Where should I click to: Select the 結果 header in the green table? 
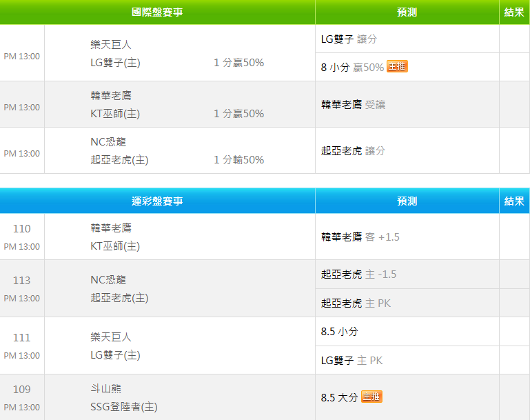pos(514,12)
